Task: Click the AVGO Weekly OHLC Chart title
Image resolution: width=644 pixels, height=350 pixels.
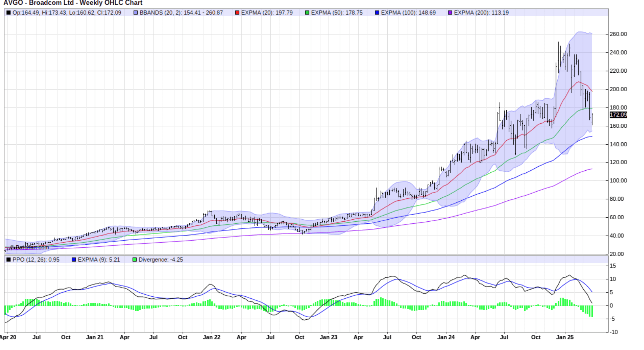Action: pyautogui.click(x=73, y=3)
